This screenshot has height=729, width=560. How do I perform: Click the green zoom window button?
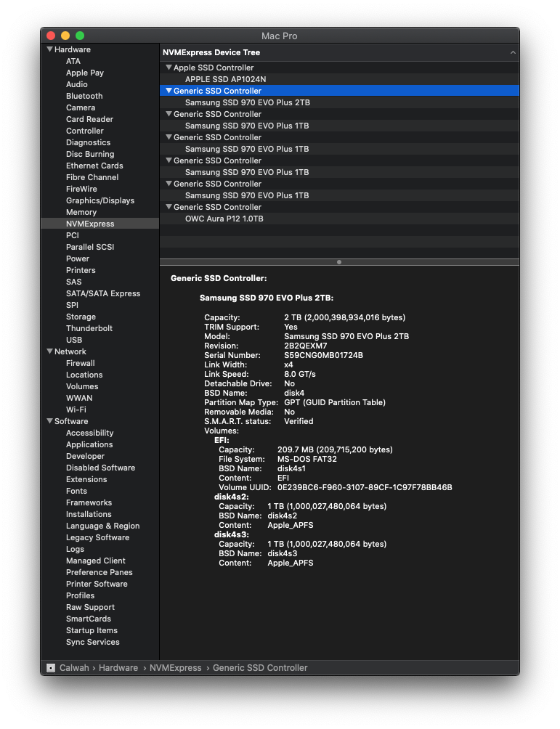(80, 36)
